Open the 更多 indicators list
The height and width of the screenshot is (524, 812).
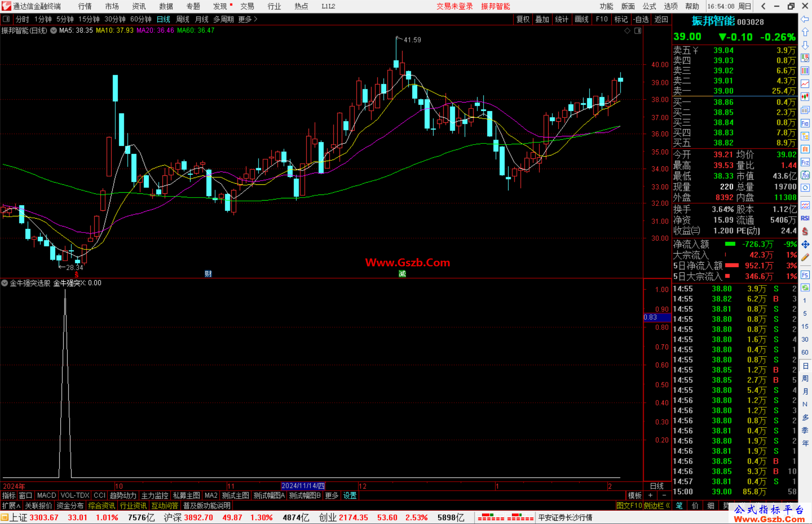click(332, 495)
